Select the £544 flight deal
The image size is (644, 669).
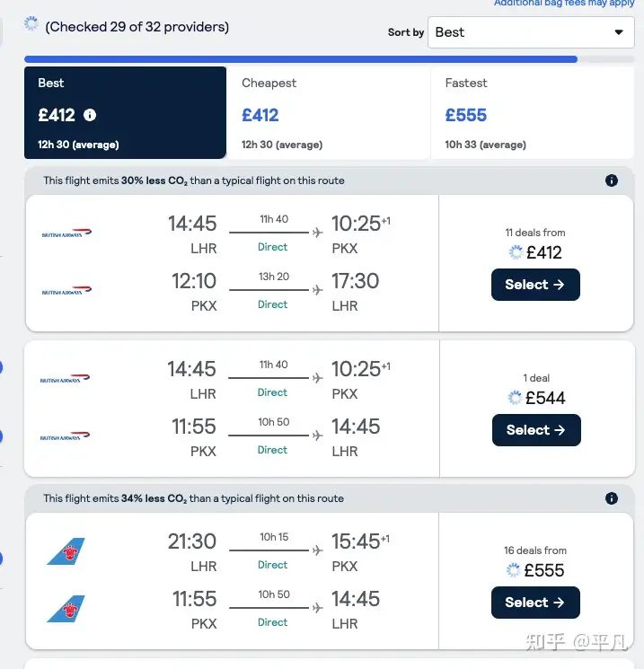(535, 430)
